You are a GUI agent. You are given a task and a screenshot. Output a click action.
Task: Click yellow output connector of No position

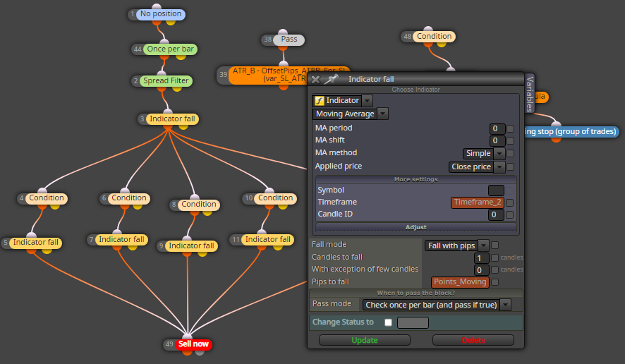[171, 23]
